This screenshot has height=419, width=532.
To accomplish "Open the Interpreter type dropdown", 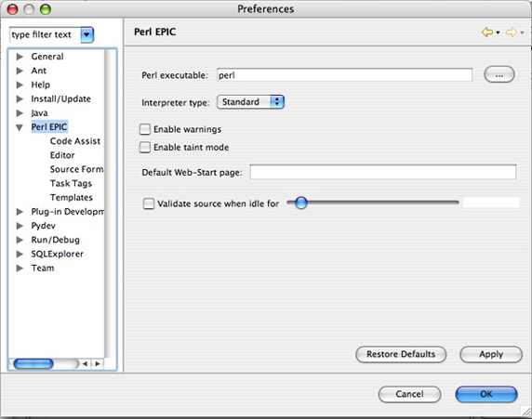I will [x=250, y=101].
